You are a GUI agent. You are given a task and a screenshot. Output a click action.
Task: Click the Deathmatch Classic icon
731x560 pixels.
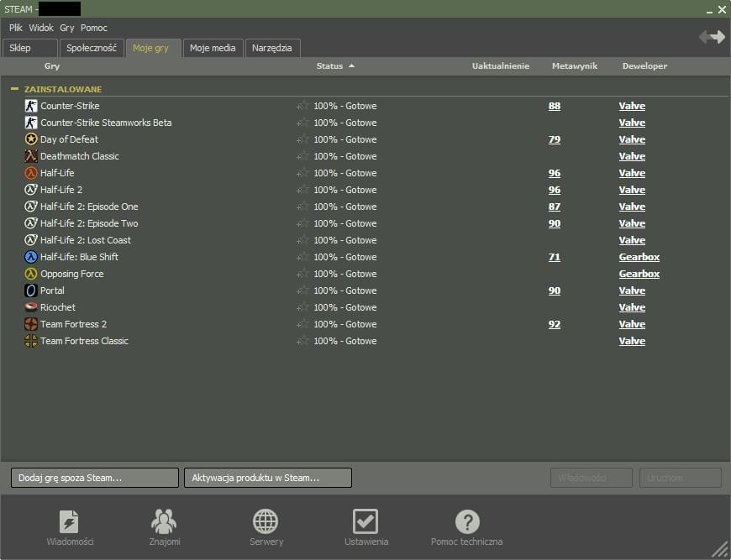tap(31, 156)
